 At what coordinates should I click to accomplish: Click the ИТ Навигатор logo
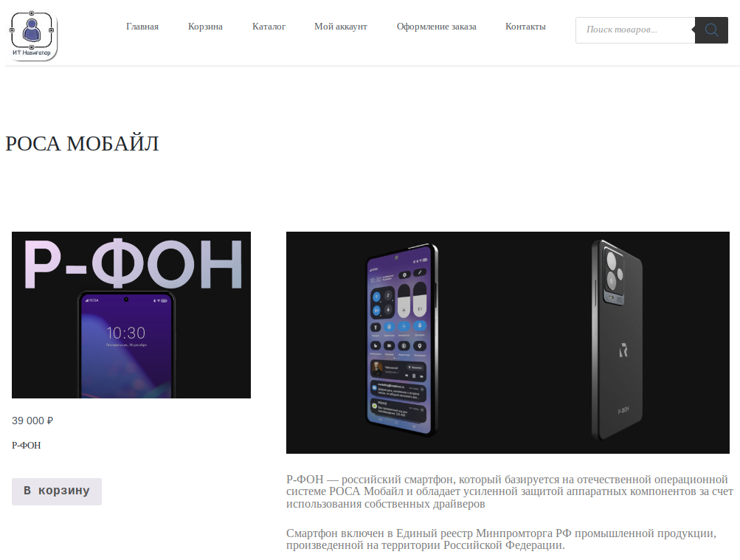tap(32, 36)
